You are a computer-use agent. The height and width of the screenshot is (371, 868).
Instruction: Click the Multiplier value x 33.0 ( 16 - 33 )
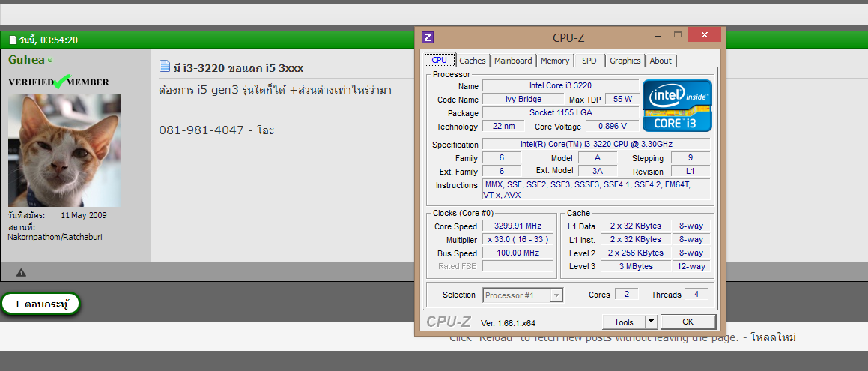point(518,239)
